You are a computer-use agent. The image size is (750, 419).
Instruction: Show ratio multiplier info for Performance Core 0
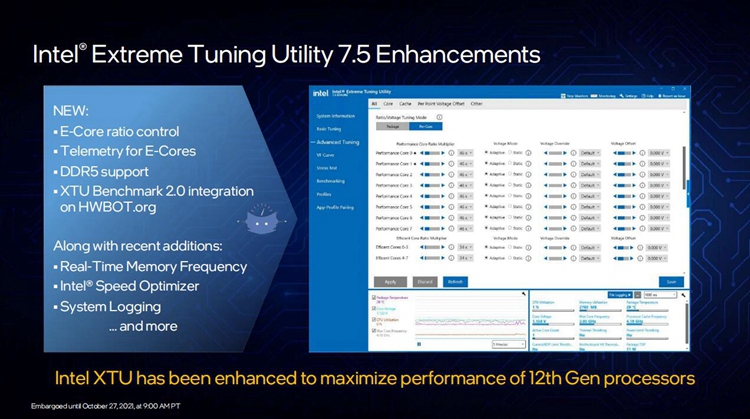451,153
